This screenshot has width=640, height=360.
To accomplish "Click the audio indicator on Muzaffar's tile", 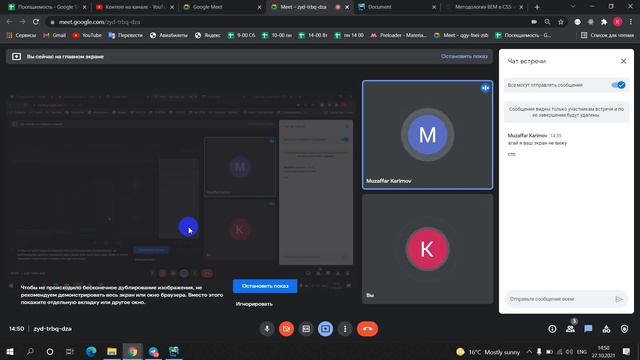I will click(485, 88).
